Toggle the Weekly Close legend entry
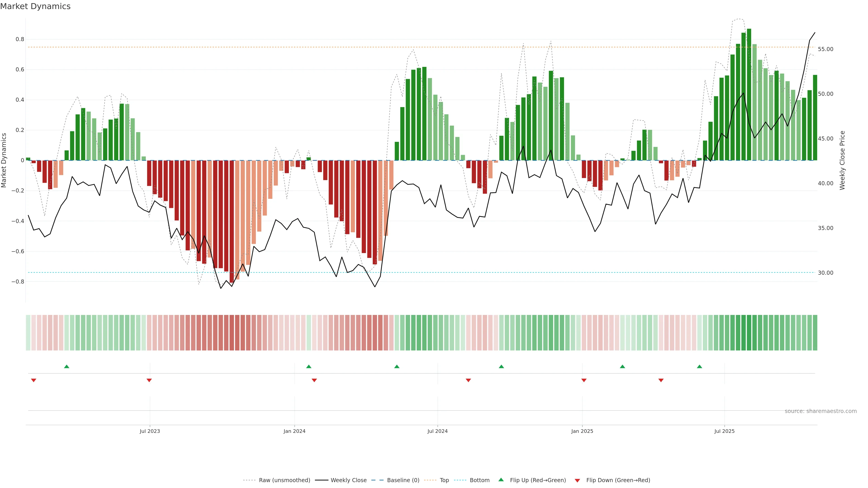868x488 pixels. pyautogui.click(x=348, y=480)
